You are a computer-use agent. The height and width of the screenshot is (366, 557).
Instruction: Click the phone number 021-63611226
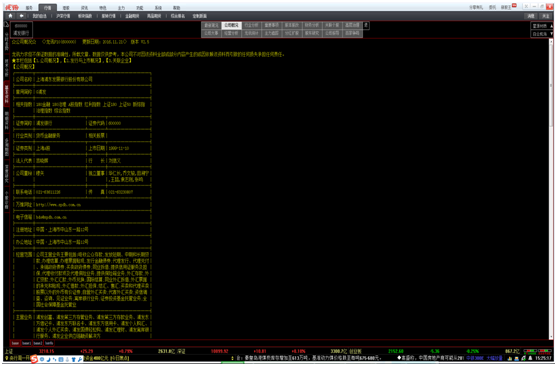[x=48, y=192]
